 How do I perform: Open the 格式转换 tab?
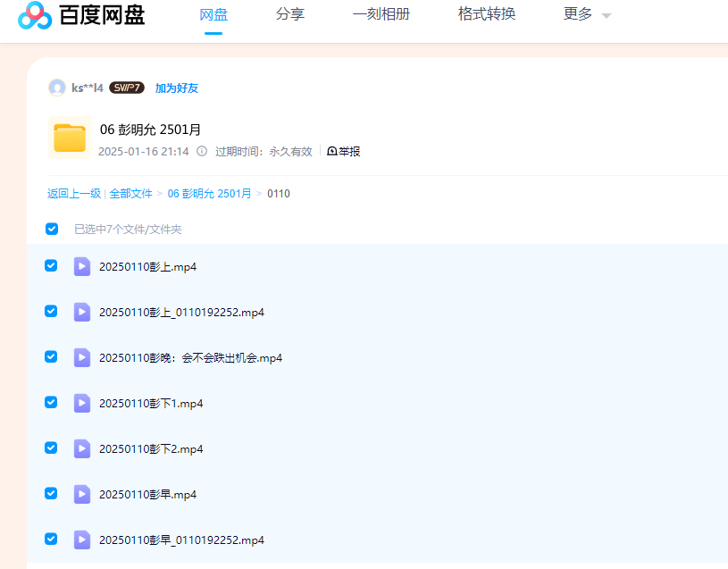coord(487,14)
